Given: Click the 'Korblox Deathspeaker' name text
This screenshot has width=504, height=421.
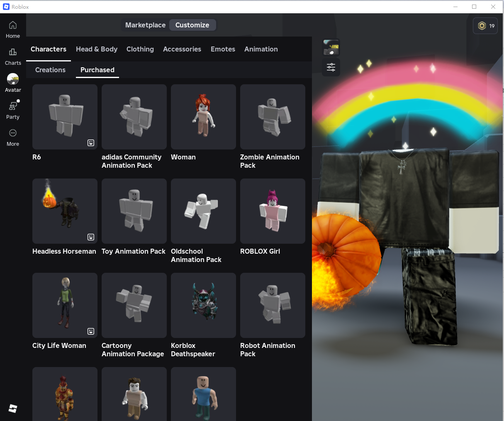Looking at the screenshot, I should (193, 350).
